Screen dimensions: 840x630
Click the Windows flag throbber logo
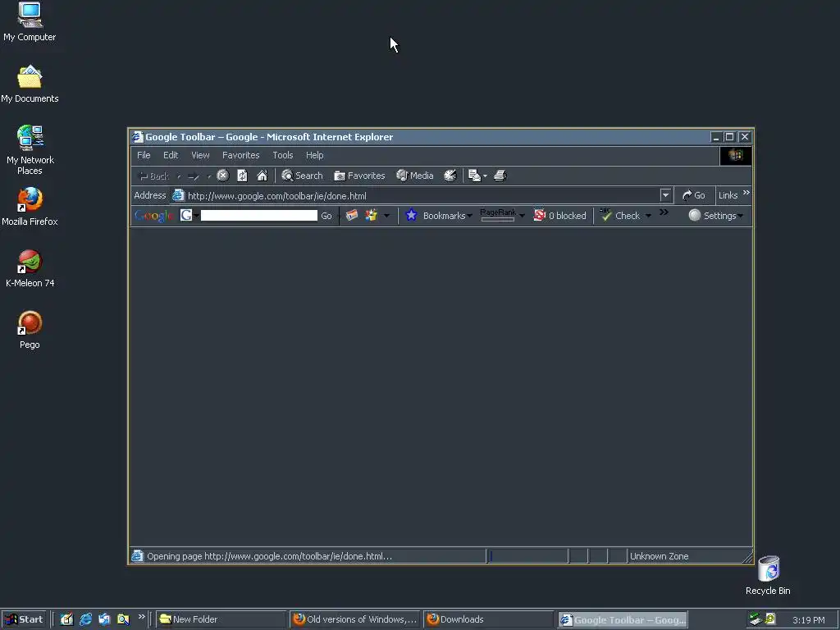[736, 155]
